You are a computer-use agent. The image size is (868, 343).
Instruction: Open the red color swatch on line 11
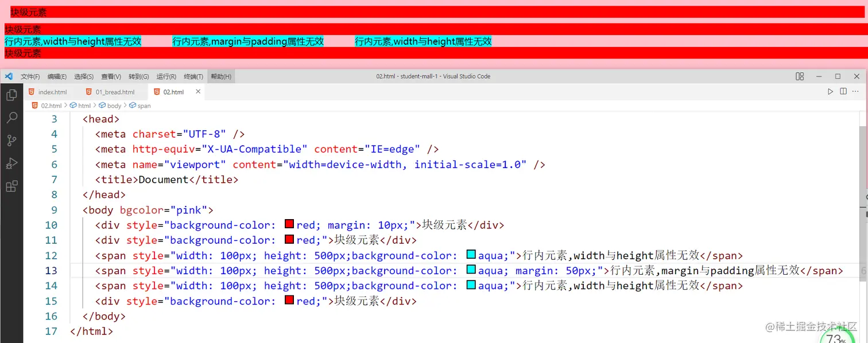[x=289, y=239]
